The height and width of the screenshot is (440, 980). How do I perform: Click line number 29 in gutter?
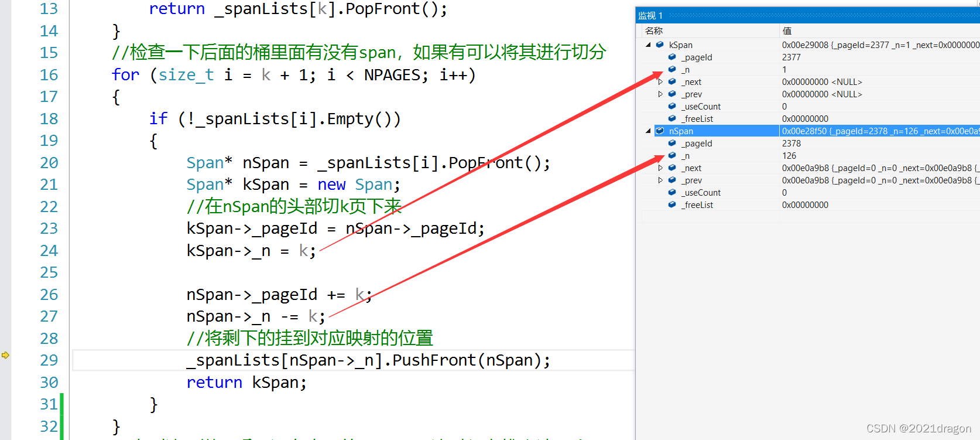(x=49, y=360)
